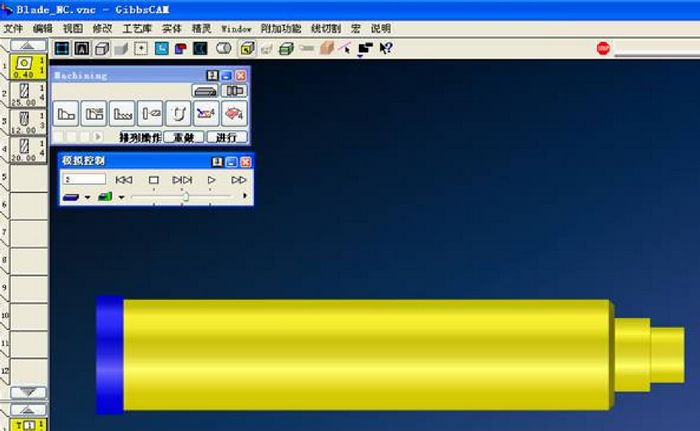Click the gray flat stock icon in Machining palette
The image size is (700, 431).
pos(205,91)
